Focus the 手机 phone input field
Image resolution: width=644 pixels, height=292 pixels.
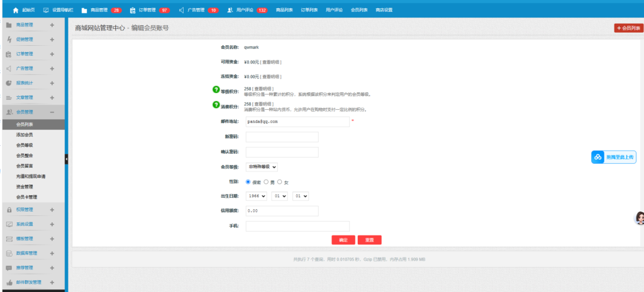point(297,227)
